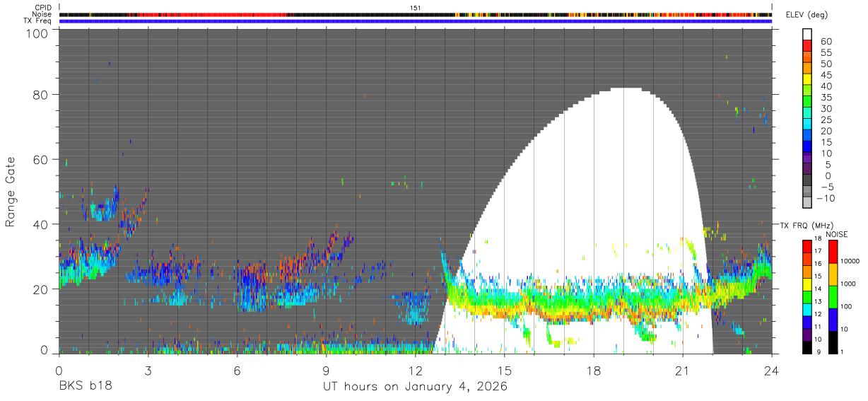The width and height of the screenshot is (868, 401).
Task: Click the x-axis tick label "6"
Action: [237, 370]
